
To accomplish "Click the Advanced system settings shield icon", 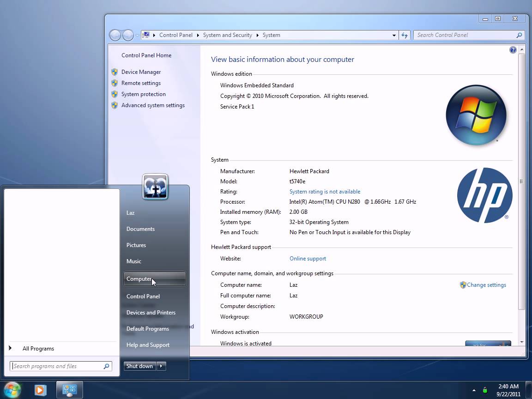I will (x=115, y=105).
